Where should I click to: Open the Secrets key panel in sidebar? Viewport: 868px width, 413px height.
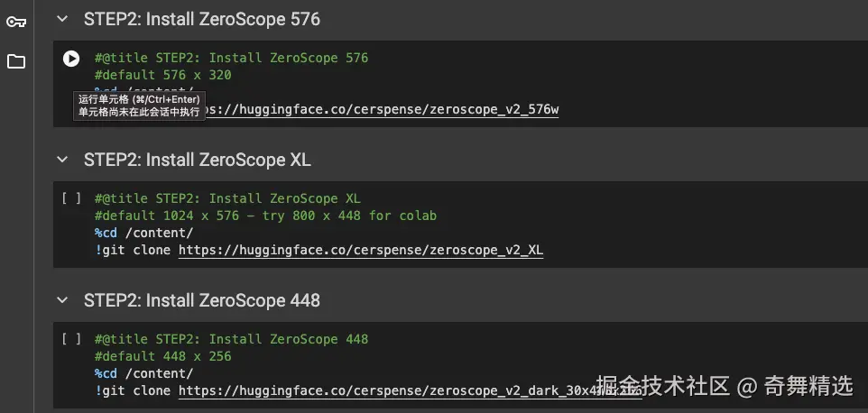(16, 22)
